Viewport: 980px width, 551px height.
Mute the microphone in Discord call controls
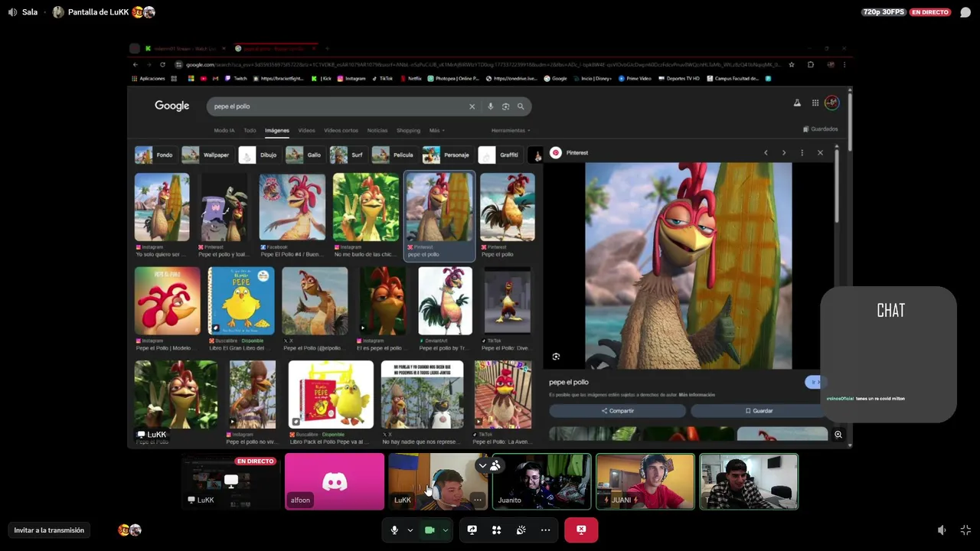click(x=394, y=530)
